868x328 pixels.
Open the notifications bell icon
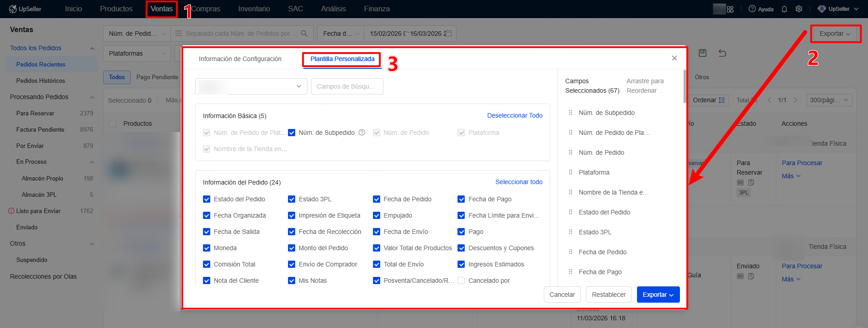click(x=784, y=9)
